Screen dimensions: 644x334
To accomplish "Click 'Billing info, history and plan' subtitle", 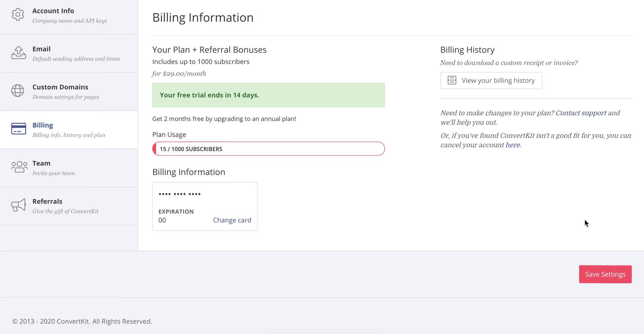I will click(x=69, y=135).
